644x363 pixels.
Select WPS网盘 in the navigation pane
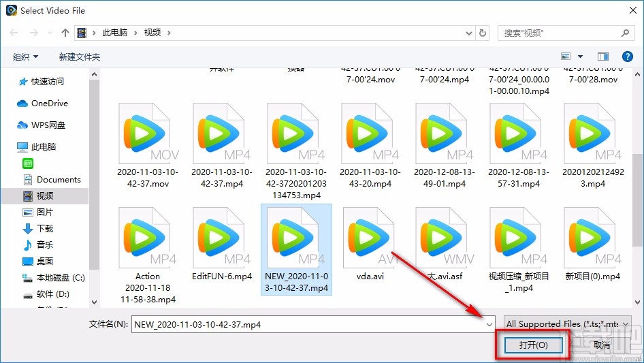pyautogui.click(x=41, y=125)
